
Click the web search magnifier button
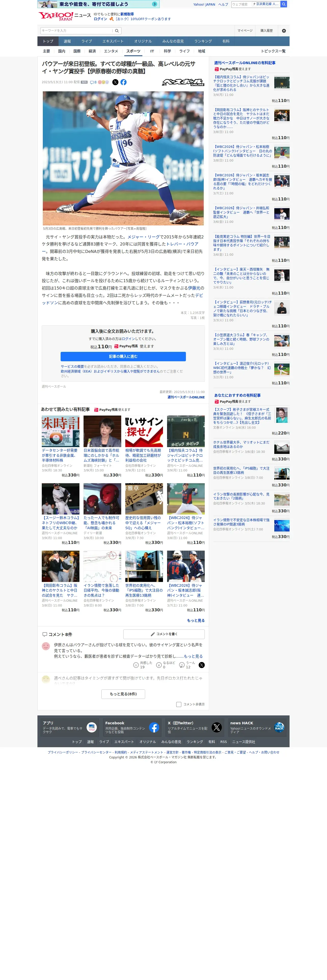coord(284,4)
